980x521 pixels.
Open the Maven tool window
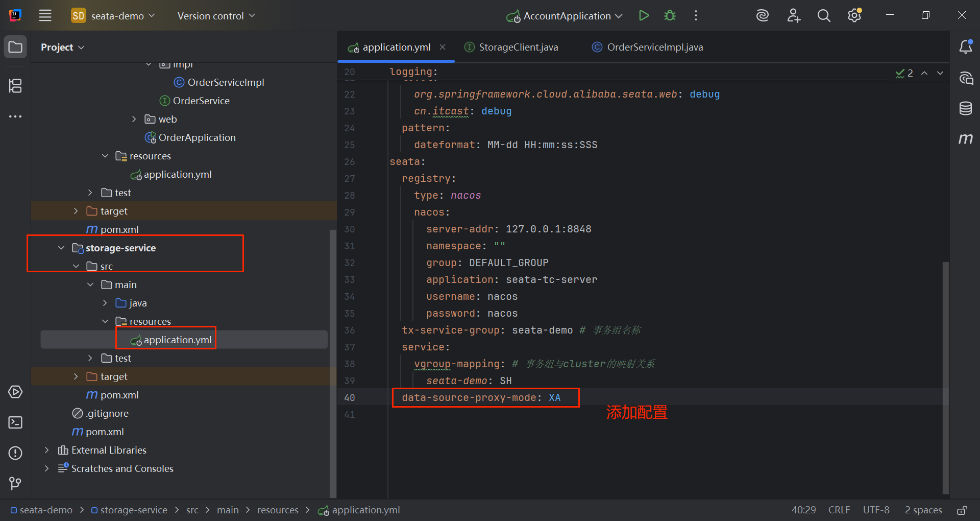coord(966,139)
